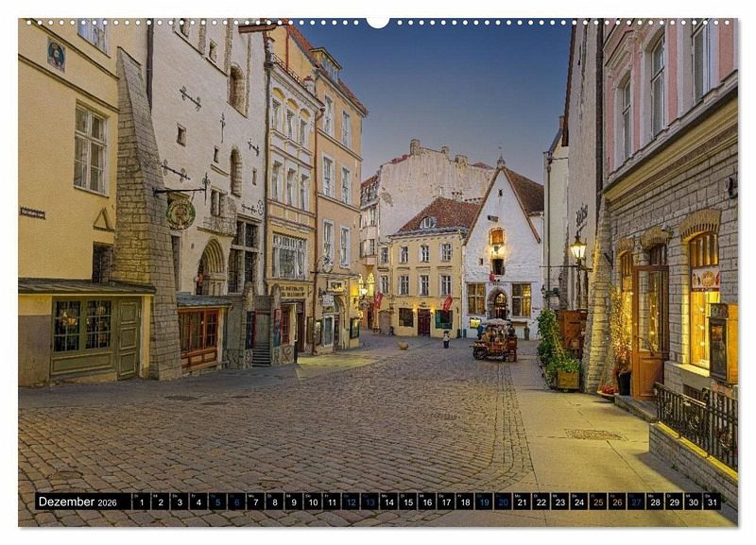The height and width of the screenshot is (545, 756).
Task: Choose day 10 in the date strip
Action: click(x=312, y=502)
